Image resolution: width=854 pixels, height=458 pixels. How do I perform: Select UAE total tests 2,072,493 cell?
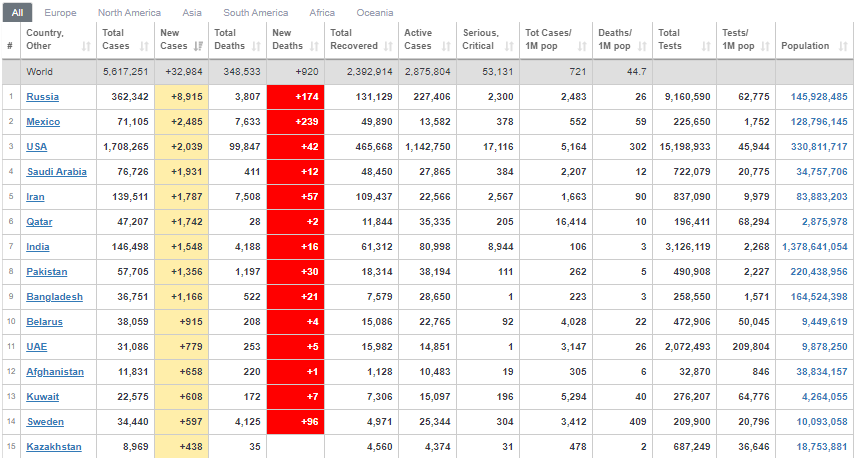(684, 347)
